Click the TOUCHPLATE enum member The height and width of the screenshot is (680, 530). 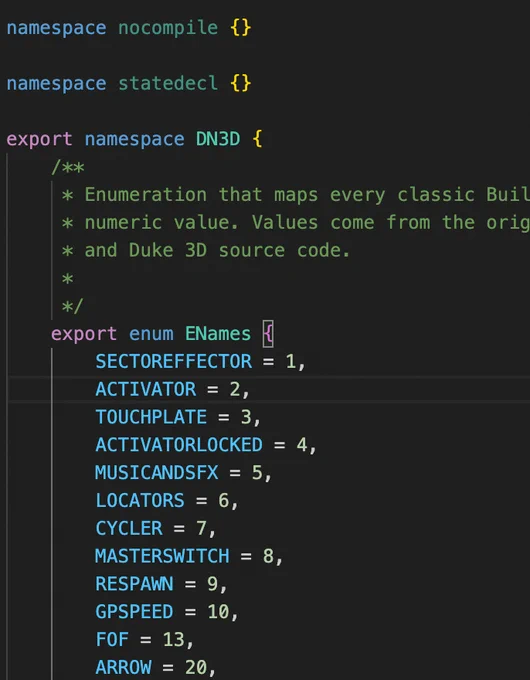click(x=151, y=417)
